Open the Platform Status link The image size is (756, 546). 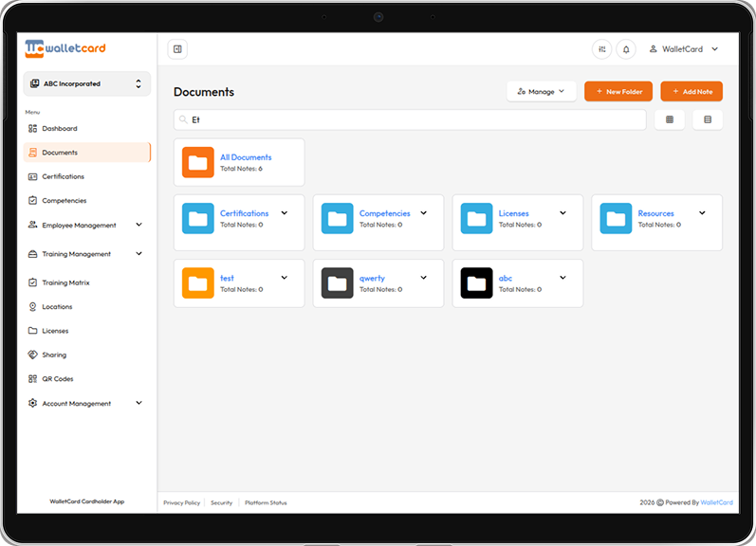(266, 502)
